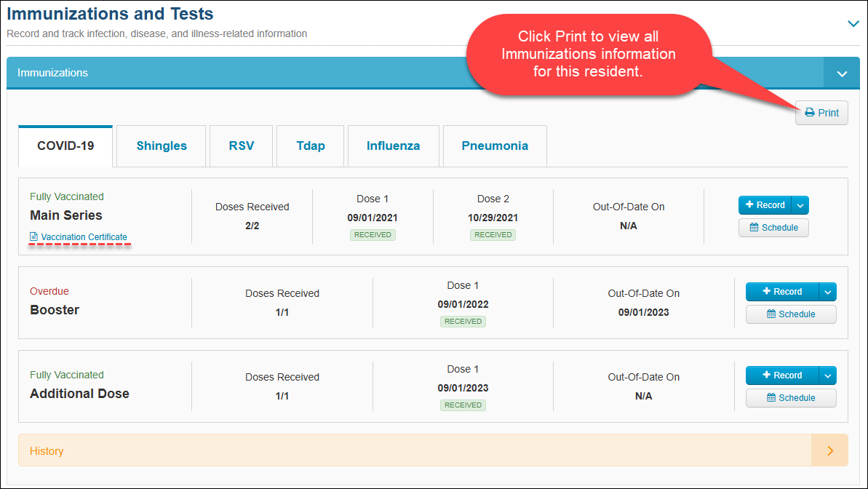The image size is (868, 489).
Task: Open Record dropdown arrow for Additional Dose
Action: click(x=827, y=375)
